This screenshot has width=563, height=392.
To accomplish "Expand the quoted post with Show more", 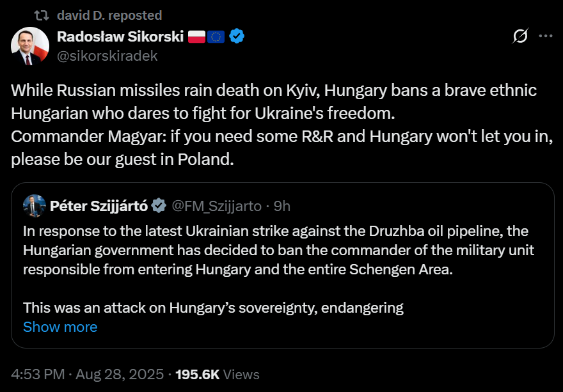I will tap(60, 327).
